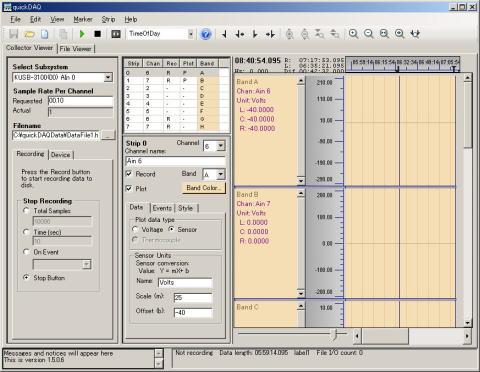Switch to the Collector Viewer tab
The image size is (480, 372).
point(29,48)
